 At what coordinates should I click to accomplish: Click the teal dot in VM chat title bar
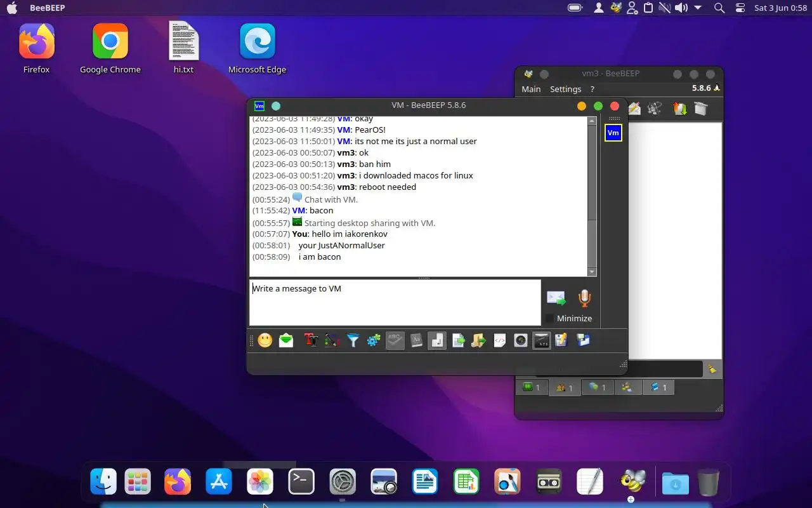(x=276, y=106)
